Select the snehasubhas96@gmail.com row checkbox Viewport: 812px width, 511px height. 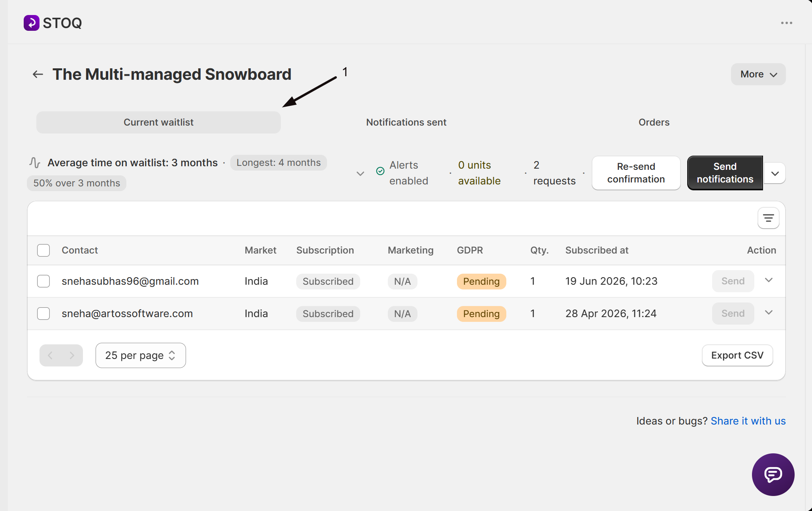(43, 281)
